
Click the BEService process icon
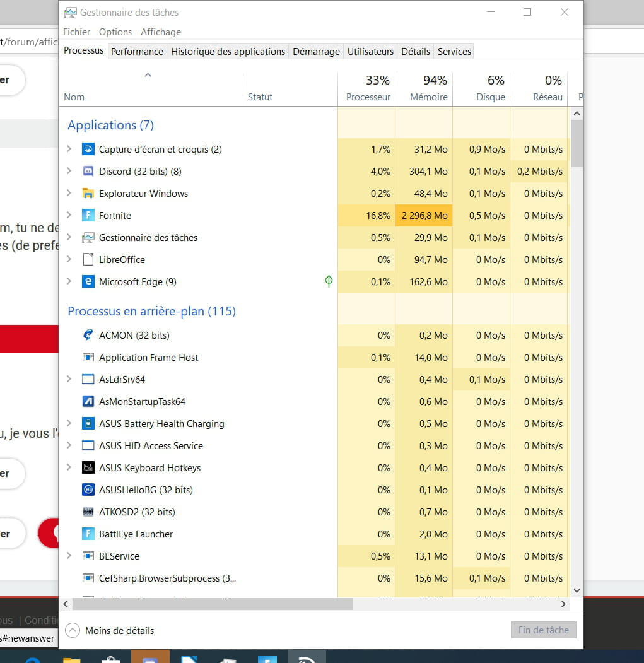pyautogui.click(x=88, y=556)
